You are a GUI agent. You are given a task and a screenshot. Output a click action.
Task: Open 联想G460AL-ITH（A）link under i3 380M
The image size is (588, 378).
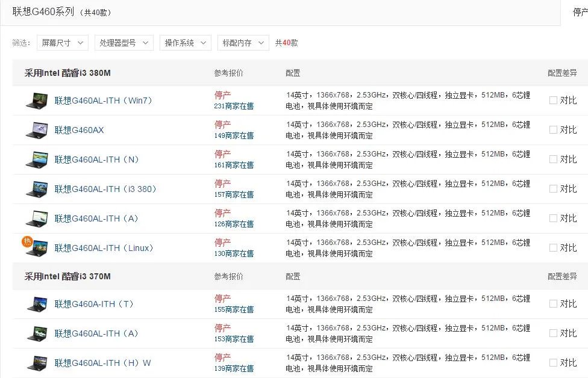96,218
